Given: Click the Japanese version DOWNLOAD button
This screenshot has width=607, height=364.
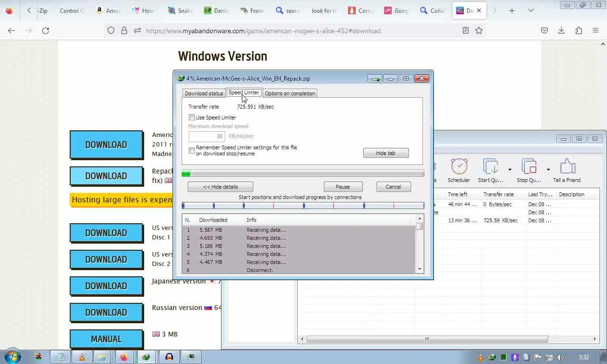Looking at the screenshot, I should click(106, 286).
